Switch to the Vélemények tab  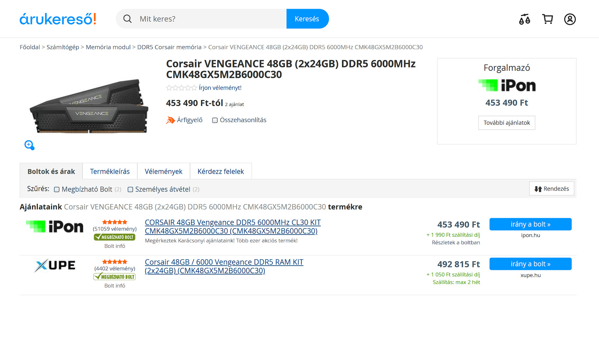tap(163, 171)
